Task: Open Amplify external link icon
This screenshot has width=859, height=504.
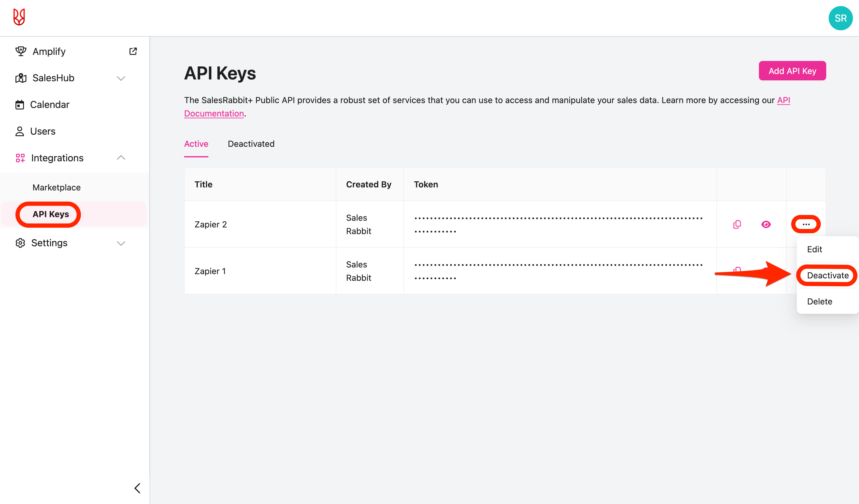Action: coord(133,51)
